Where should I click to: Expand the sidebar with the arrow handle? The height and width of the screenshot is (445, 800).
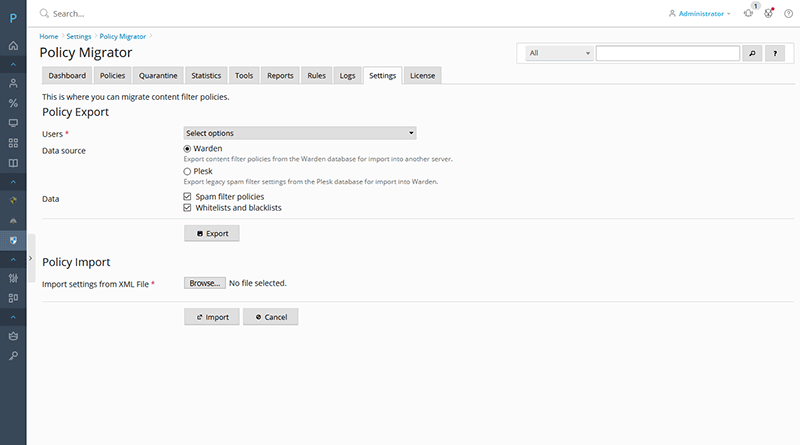pyautogui.click(x=31, y=259)
